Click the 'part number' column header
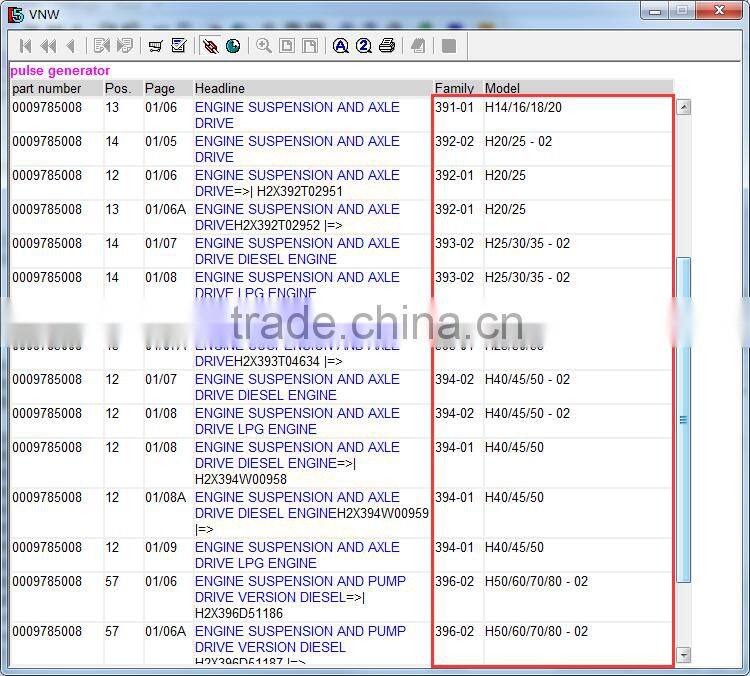 coord(46,89)
